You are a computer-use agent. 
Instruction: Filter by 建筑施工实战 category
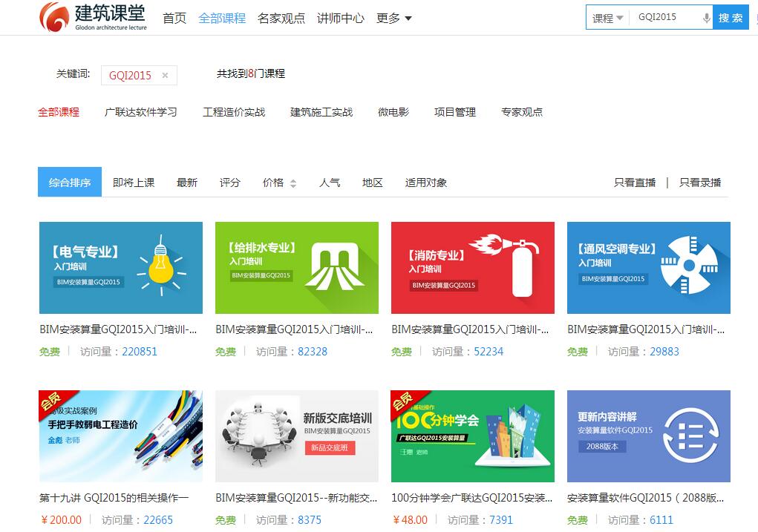(x=321, y=112)
